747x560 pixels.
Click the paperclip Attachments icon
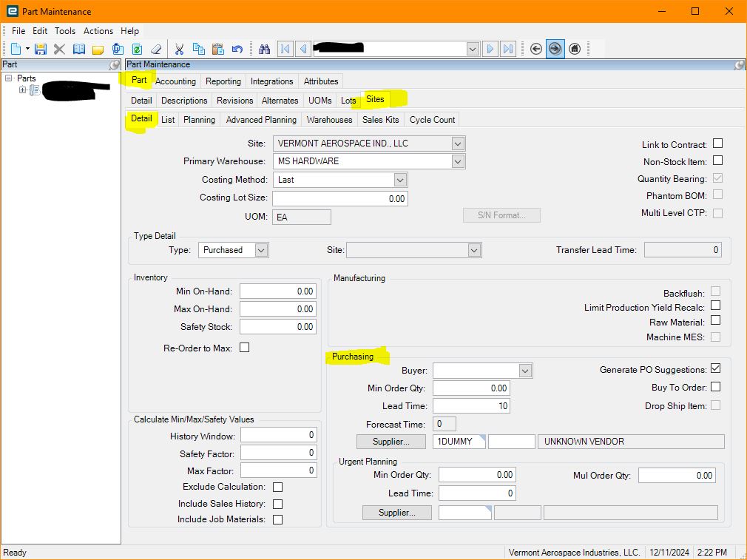pyautogui.click(x=118, y=49)
